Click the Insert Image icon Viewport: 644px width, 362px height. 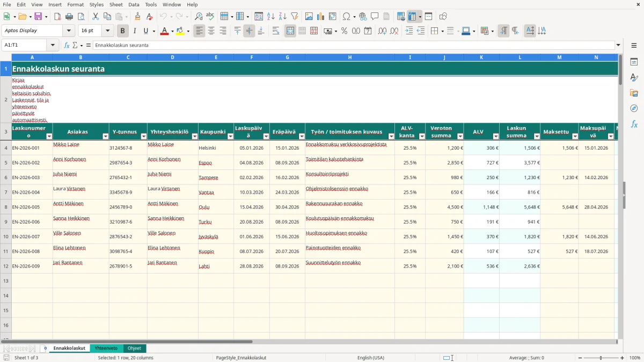coord(309,17)
